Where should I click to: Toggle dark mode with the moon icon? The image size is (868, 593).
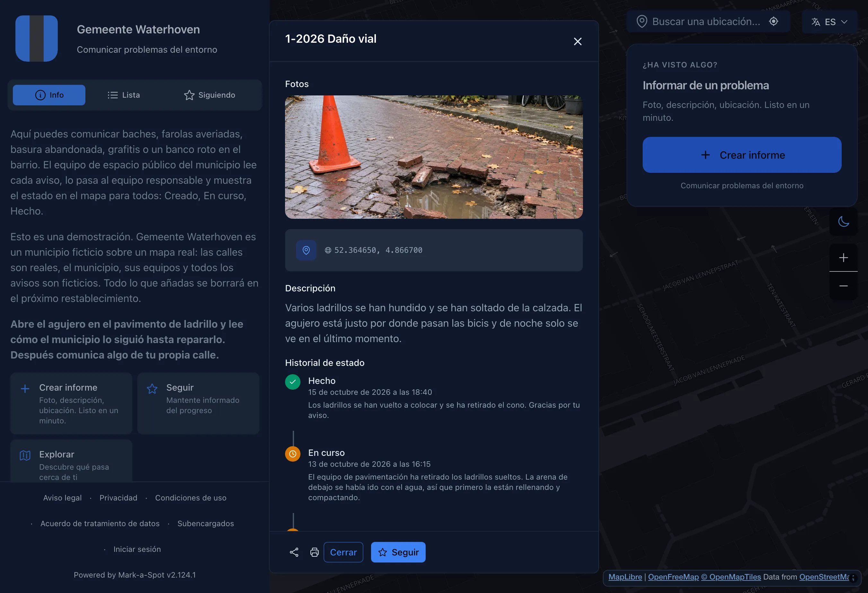[x=843, y=222]
